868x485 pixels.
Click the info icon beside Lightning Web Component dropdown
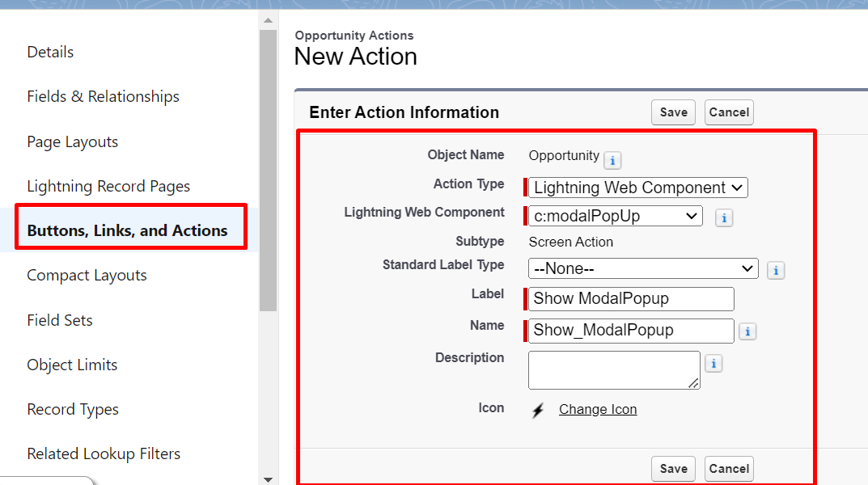(x=723, y=217)
